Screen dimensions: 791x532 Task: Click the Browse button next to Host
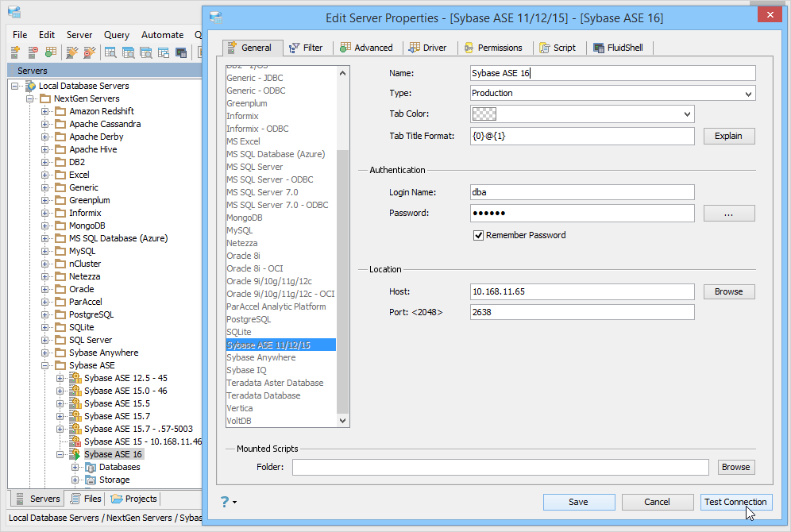(729, 291)
